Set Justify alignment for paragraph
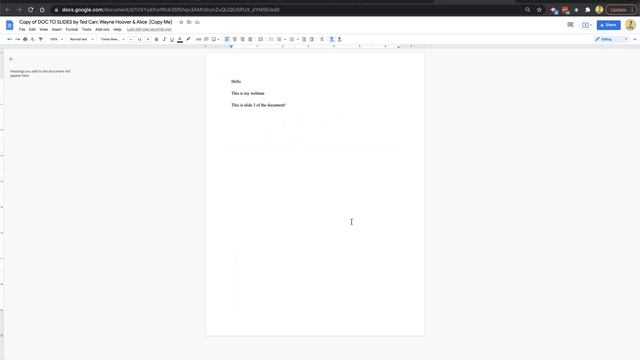 pos(250,39)
